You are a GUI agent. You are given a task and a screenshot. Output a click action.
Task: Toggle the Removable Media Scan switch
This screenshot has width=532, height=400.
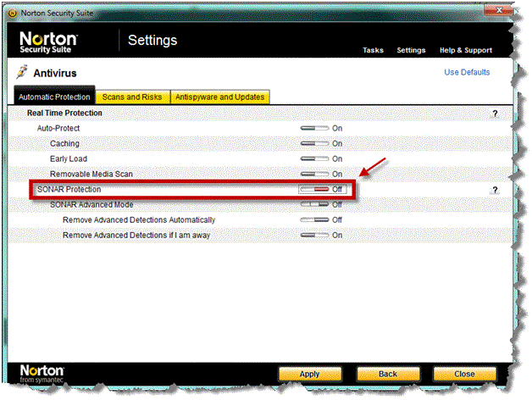314,174
